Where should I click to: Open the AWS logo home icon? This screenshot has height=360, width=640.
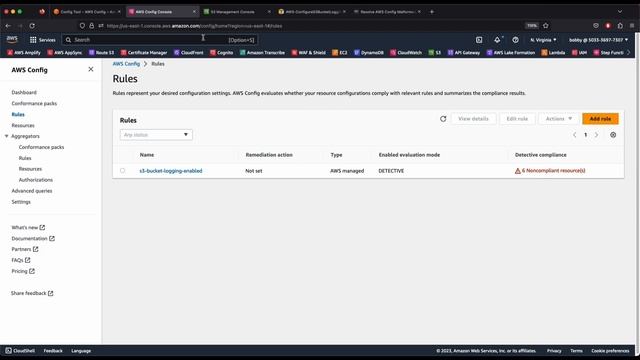tap(12, 39)
